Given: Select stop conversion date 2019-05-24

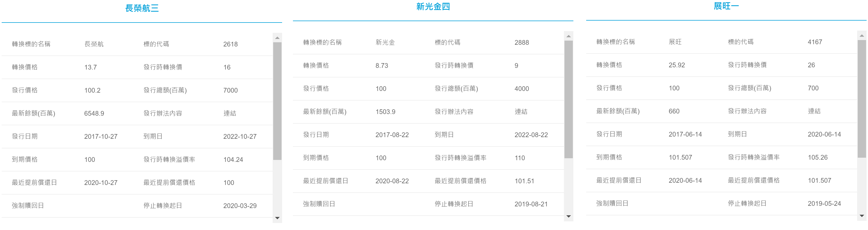Looking at the screenshot, I should pos(824,203).
